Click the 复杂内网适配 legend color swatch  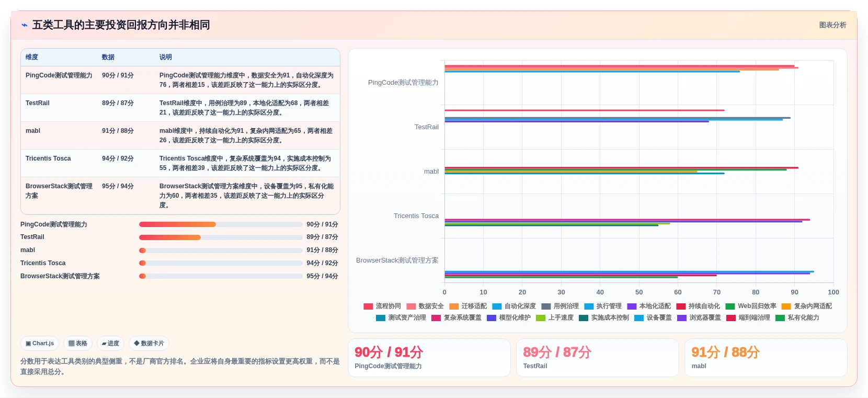(786, 306)
